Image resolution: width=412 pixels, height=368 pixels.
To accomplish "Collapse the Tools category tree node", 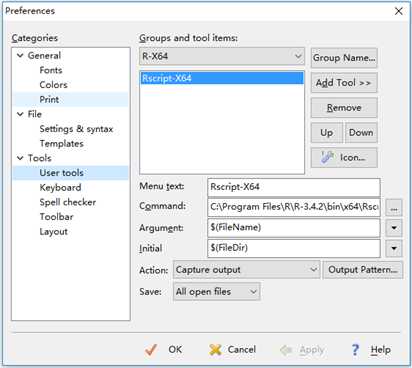I will [20, 158].
